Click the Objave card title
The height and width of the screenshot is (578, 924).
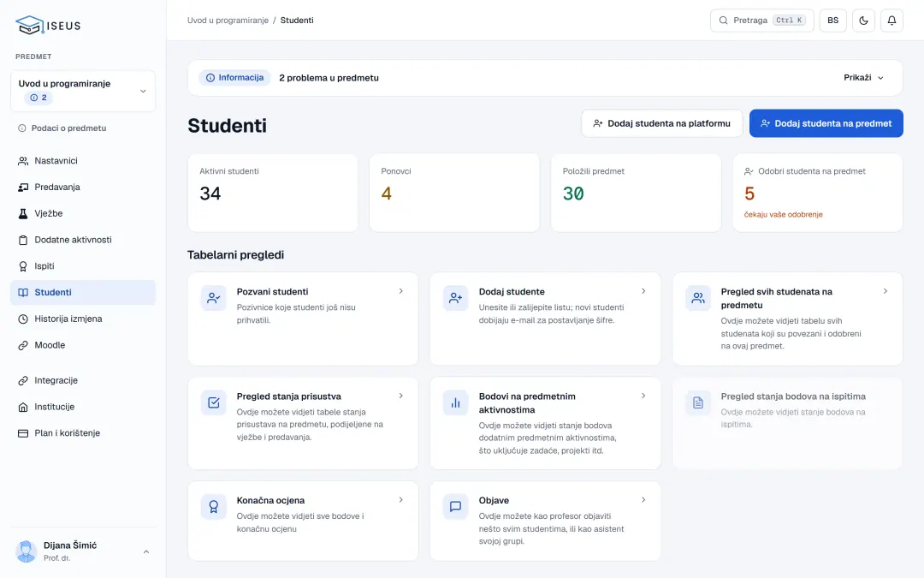(494, 500)
